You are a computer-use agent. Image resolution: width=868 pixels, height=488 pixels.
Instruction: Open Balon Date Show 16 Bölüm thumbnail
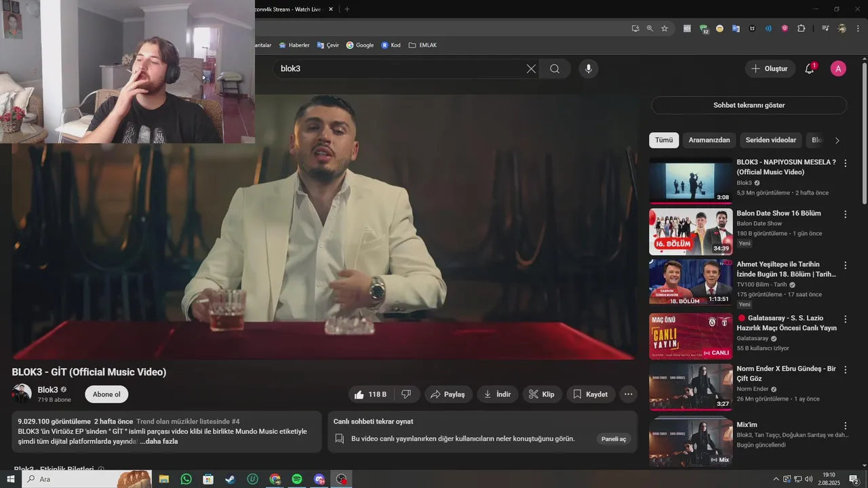pyautogui.click(x=690, y=232)
